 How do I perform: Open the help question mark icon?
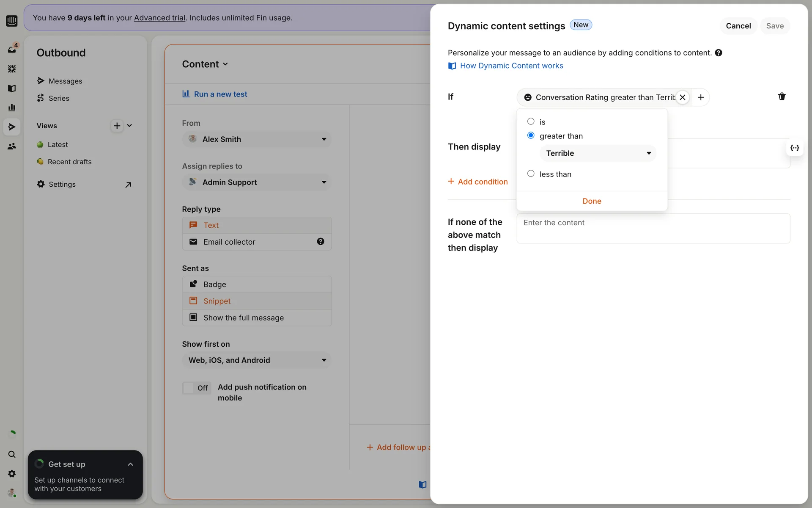(719, 53)
